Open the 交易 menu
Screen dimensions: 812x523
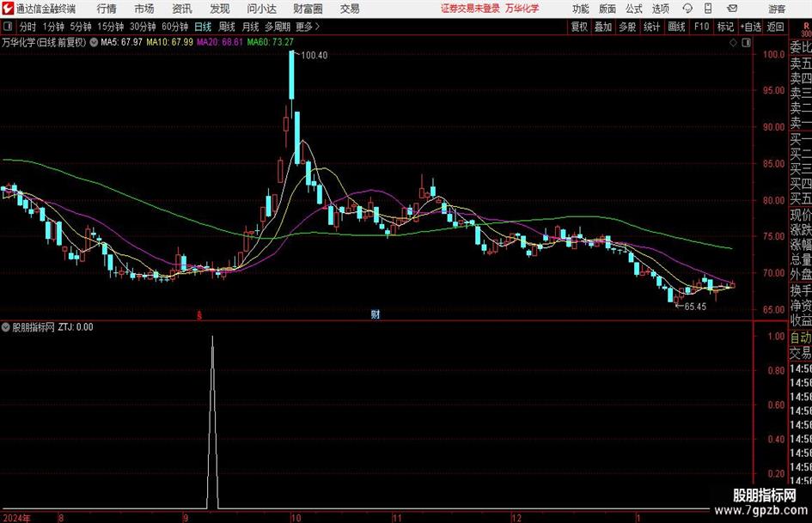point(350,9)
